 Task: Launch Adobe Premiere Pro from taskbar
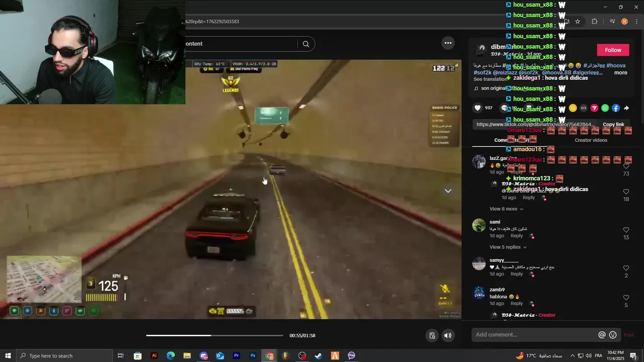(236, 356)
